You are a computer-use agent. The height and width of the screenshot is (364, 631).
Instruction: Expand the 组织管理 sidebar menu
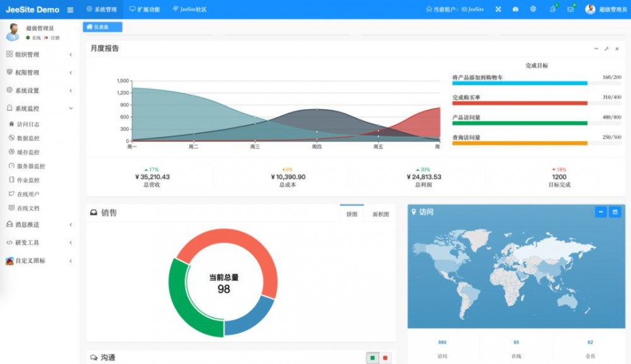pyautogui.click(x=35, y=54)
